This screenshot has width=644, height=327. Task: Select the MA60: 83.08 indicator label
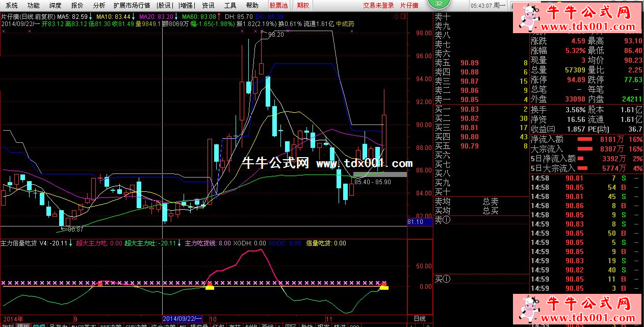pos(199,16)
